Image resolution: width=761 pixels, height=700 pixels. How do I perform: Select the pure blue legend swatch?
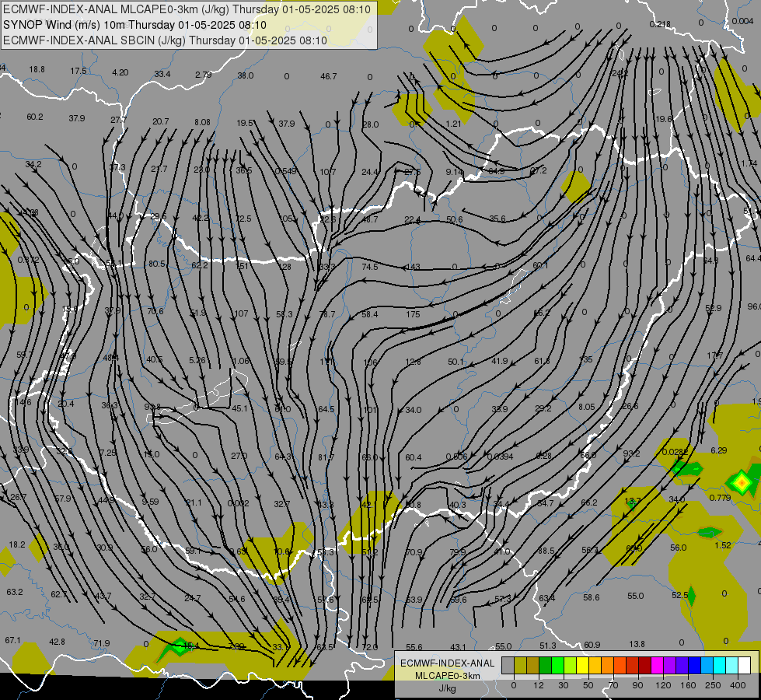[694, 665]
